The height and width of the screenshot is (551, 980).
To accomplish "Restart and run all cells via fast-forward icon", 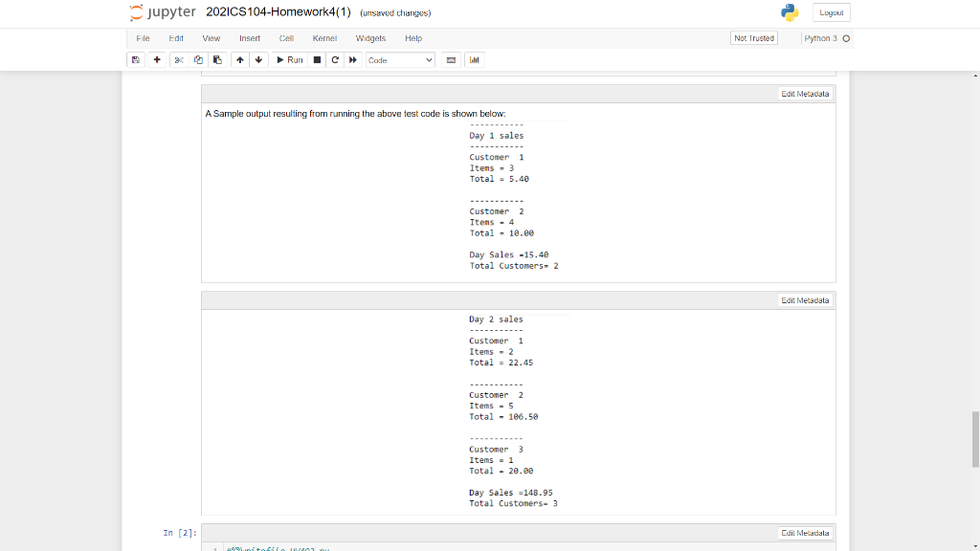I will [352, 59].
